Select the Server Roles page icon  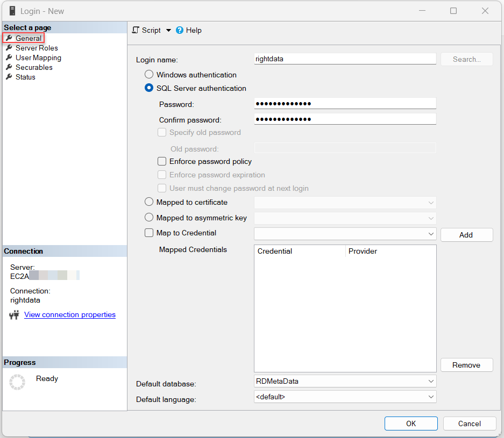10,48
